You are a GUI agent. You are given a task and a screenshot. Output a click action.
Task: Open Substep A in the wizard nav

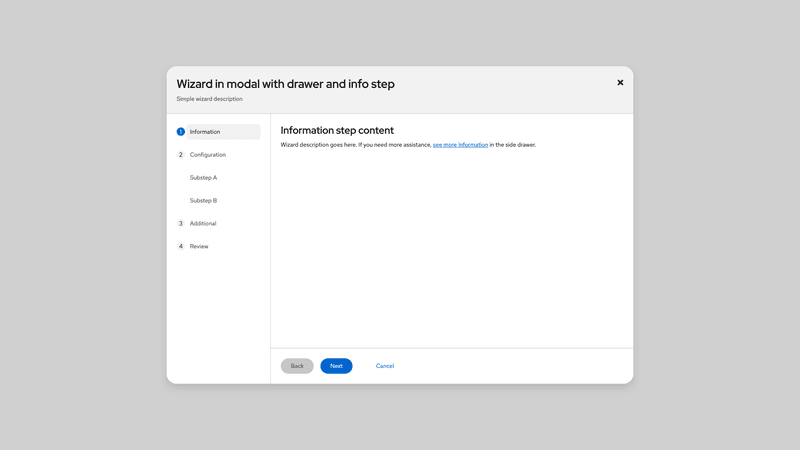point(203,178)
